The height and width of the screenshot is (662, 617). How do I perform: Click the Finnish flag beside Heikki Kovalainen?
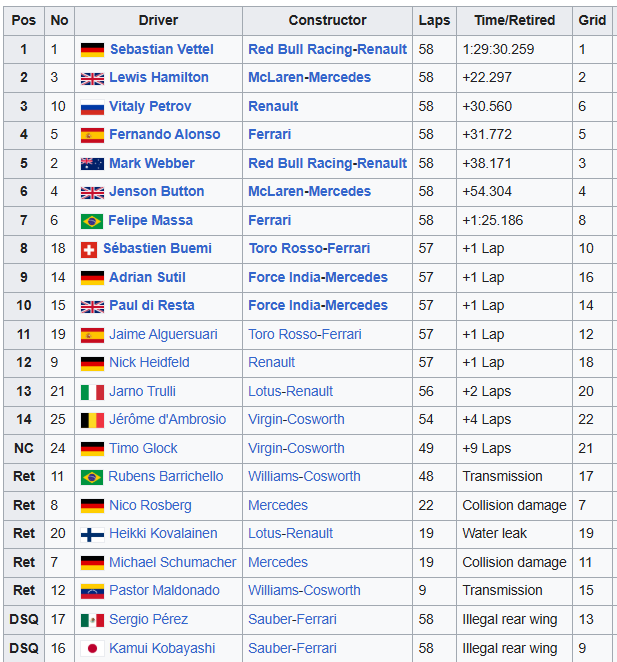92,534
